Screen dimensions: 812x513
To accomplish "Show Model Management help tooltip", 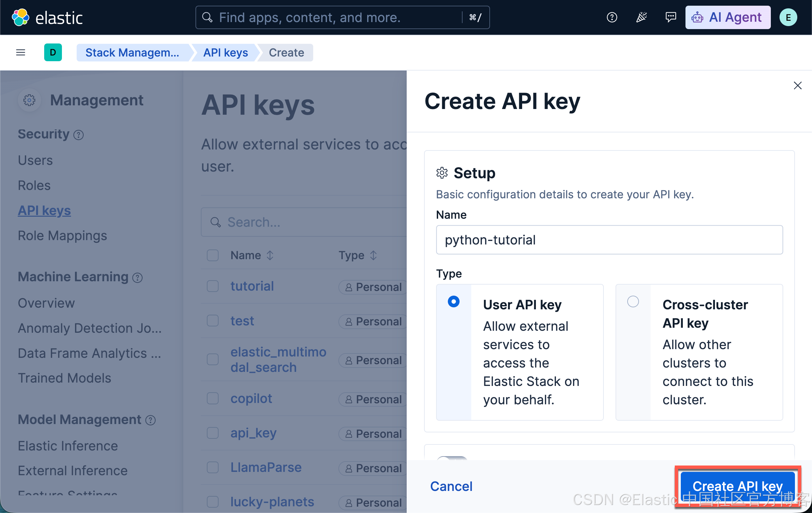I will (x=150, y=420).
